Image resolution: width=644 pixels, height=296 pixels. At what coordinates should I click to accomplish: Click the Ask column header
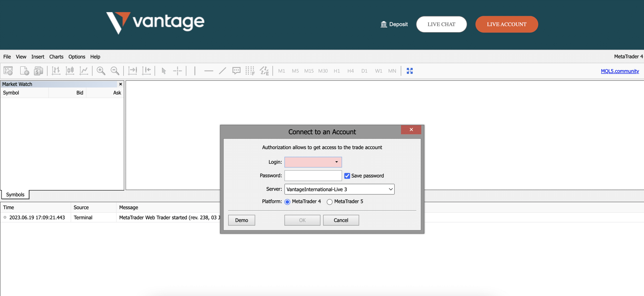coord(105,93)
